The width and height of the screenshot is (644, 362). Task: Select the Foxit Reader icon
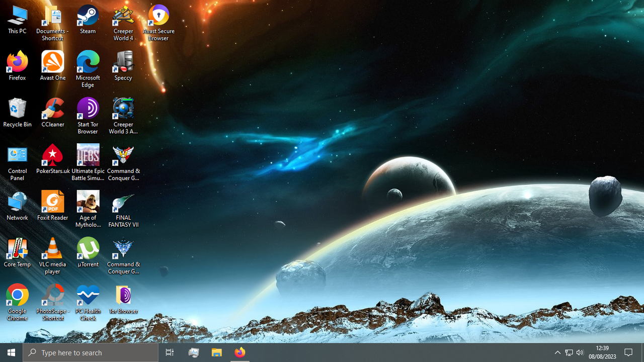coord(53,206)
